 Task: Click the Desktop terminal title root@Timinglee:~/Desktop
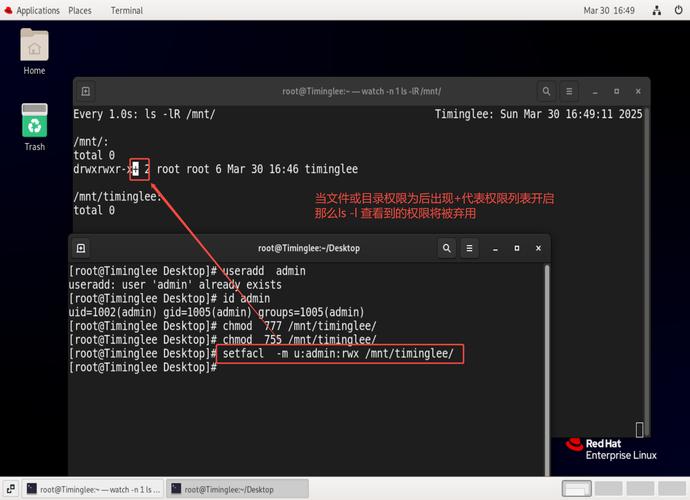click(309, 248)
